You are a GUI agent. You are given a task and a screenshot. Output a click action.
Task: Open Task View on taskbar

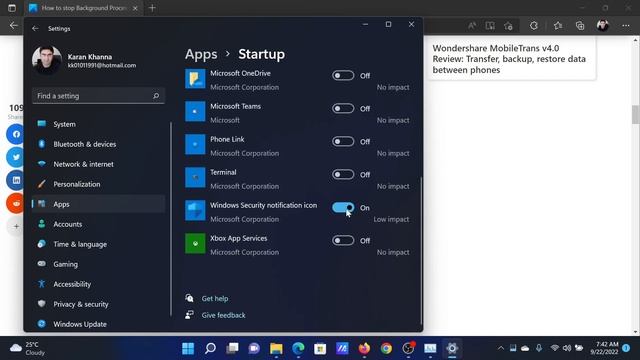[232, 348]
